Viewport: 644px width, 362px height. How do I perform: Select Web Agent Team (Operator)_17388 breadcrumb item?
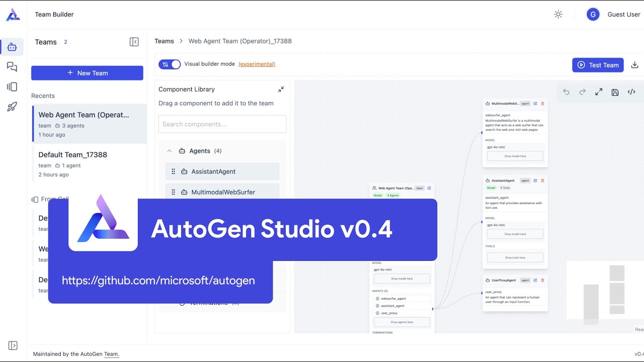(x=240, y=41)
